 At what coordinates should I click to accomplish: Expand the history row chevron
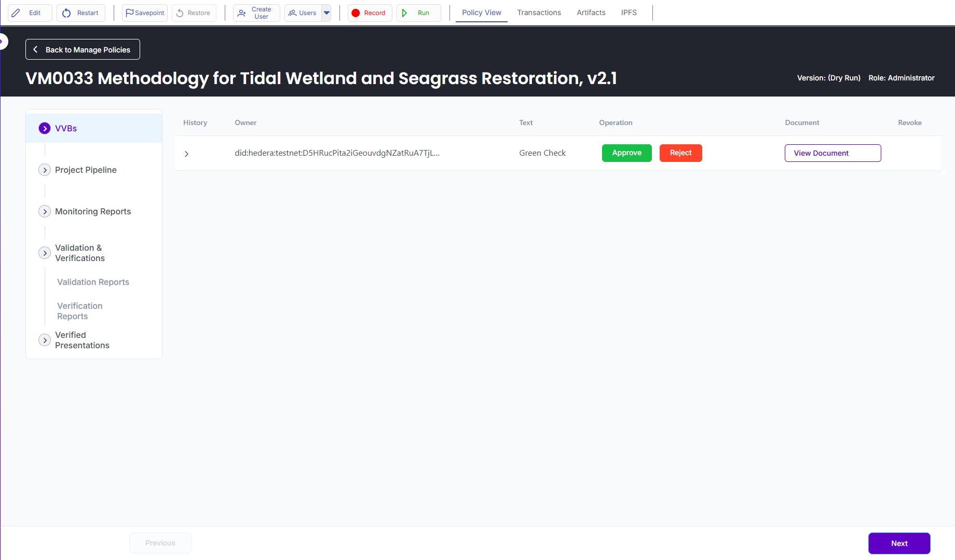point(187,154)
